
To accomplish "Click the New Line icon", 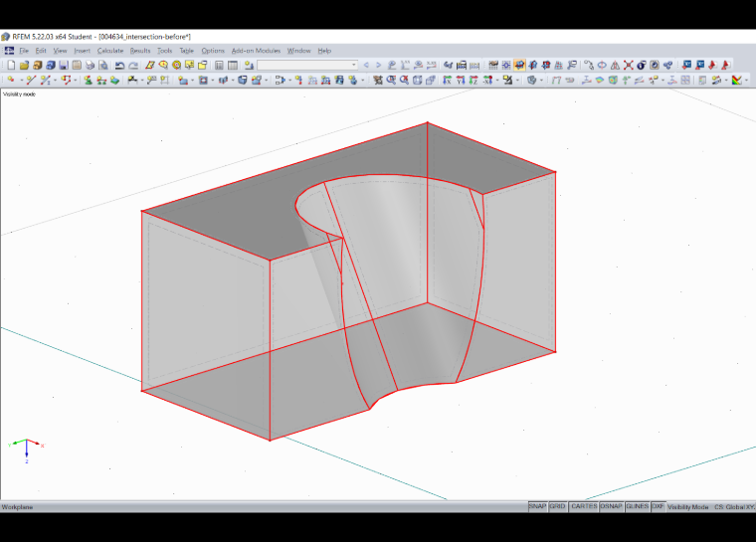I will [32, 80].
